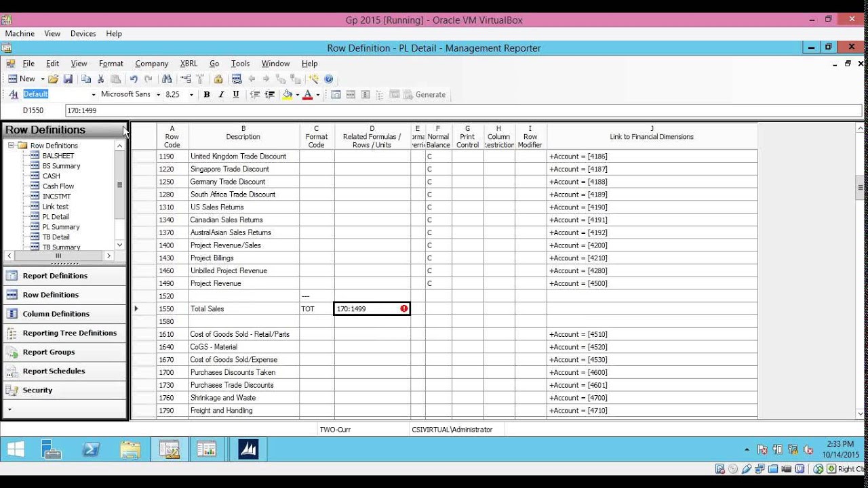Open File Explorer from the taskbar
Screen dimensions: 868x488
click(130, 449)
